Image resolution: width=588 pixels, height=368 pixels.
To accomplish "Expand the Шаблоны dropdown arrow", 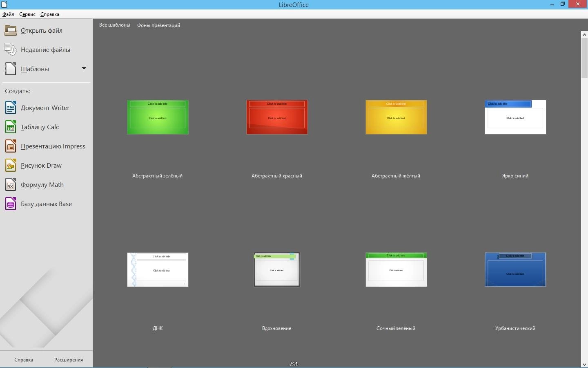I will point(84,68).
